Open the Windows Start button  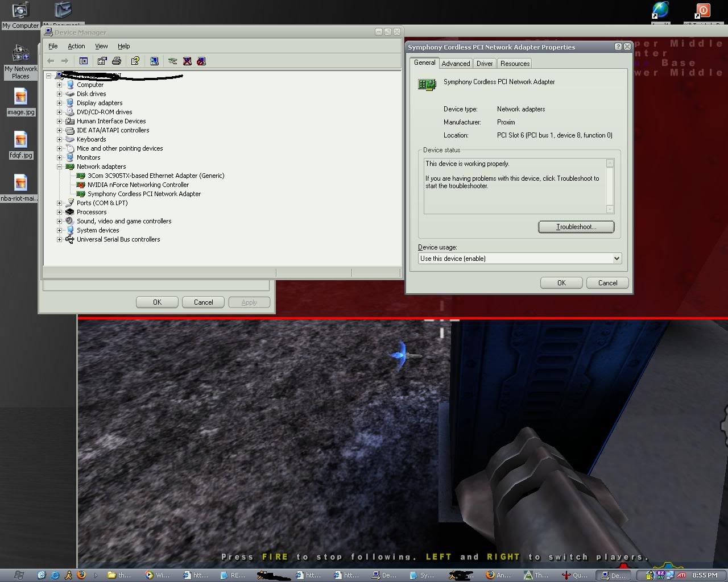(19, 575)
